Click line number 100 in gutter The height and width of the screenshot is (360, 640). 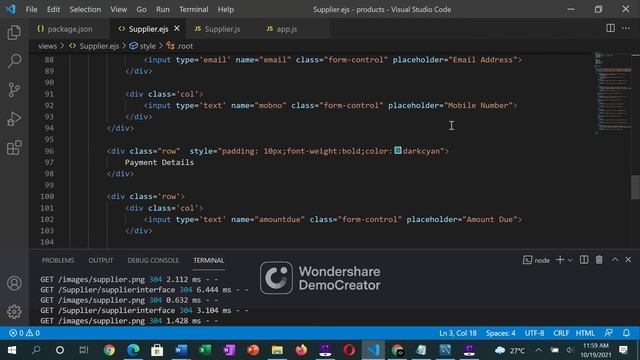coord(47,196)
